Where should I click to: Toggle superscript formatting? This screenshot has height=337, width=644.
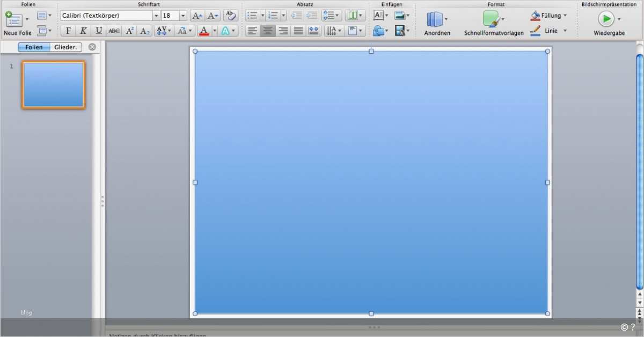pos(130,31)
